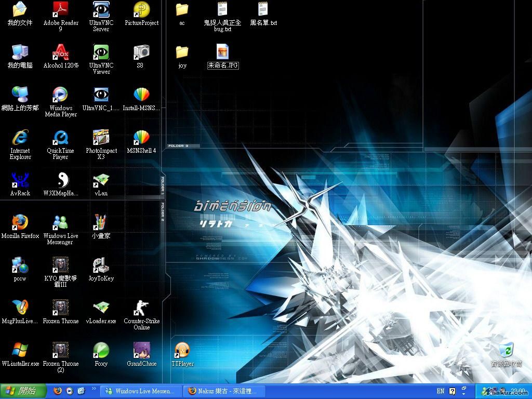This screenshot has width=532, height=399.
Task: Click language bar help icon
Action: click(x=453, y=391)
